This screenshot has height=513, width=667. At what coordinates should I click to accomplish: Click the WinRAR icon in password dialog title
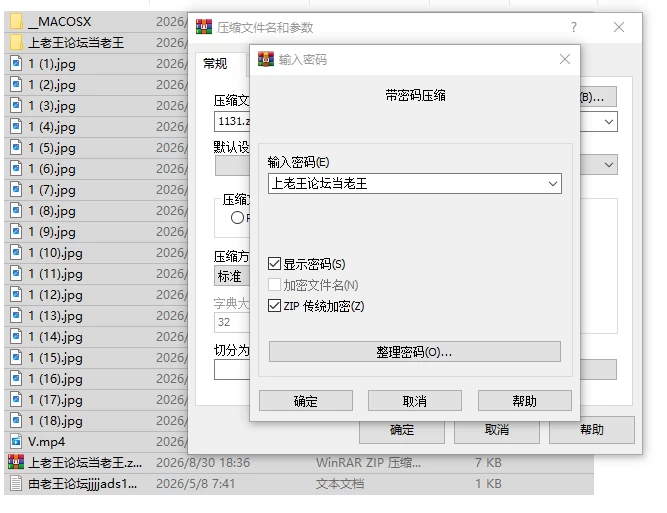point(266,59)
